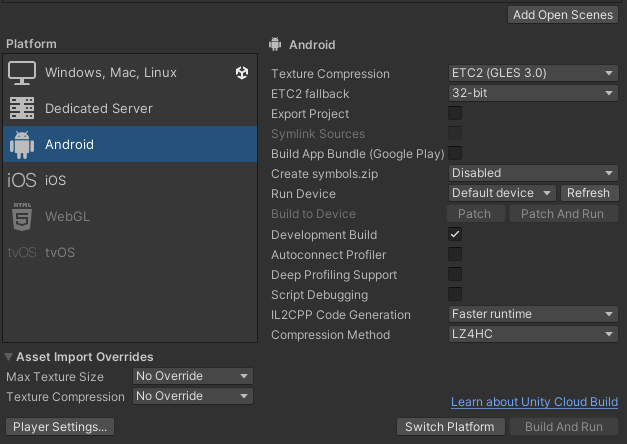
Task: Refresh the Run Device list
Action: click(x=589, y=193)
